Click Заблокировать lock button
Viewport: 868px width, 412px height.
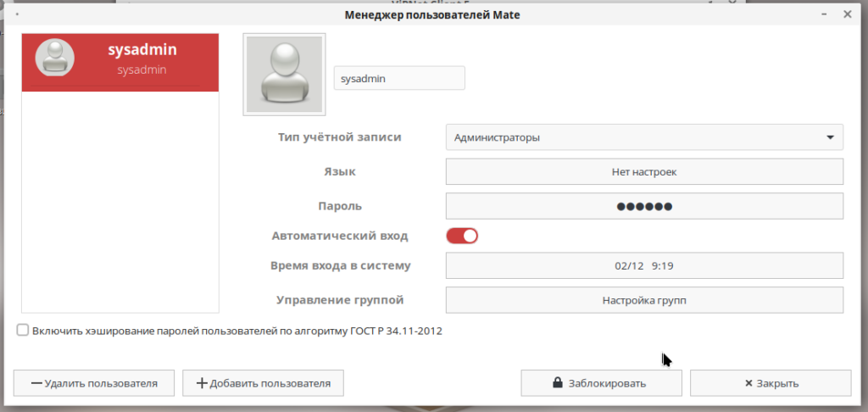(601, 383)
